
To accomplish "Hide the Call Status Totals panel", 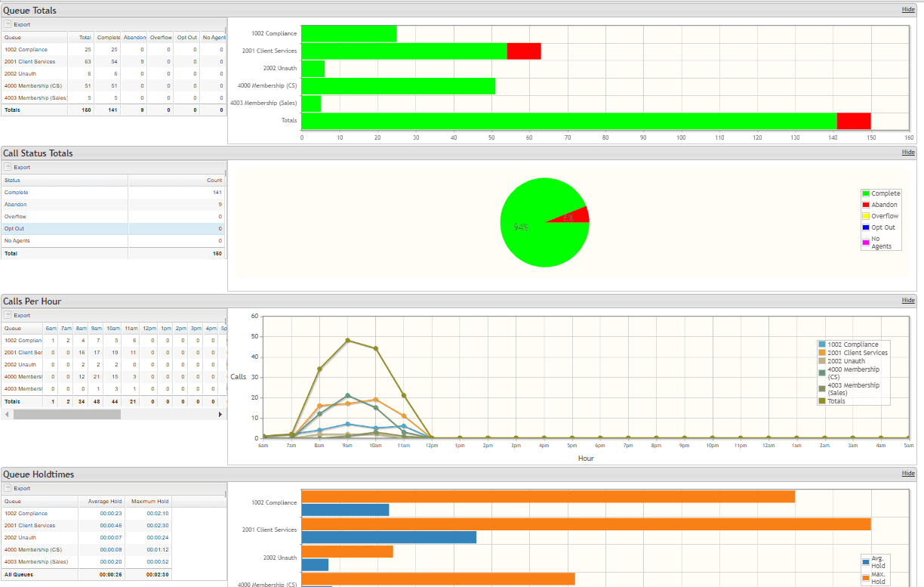I will point(908,153).
